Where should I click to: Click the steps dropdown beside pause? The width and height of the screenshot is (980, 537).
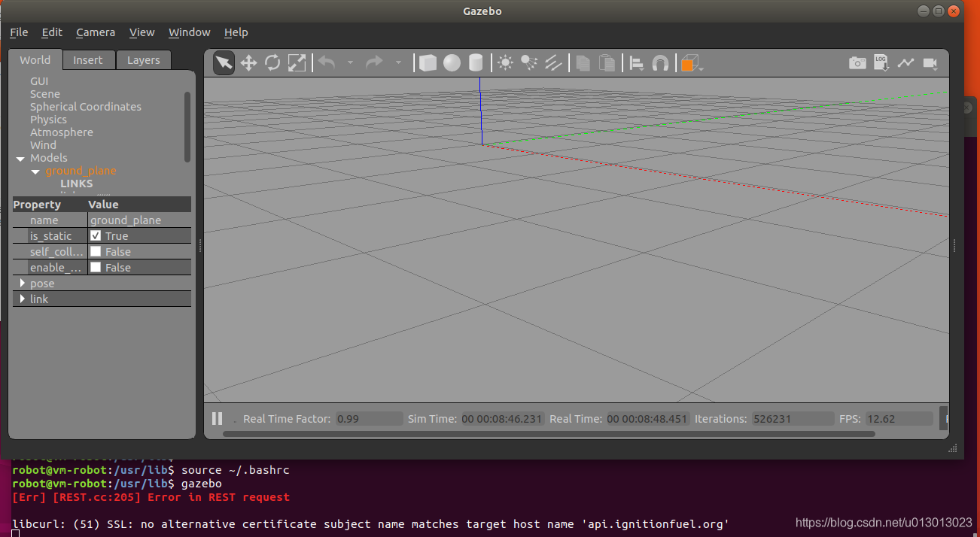[x=234, y=420]
